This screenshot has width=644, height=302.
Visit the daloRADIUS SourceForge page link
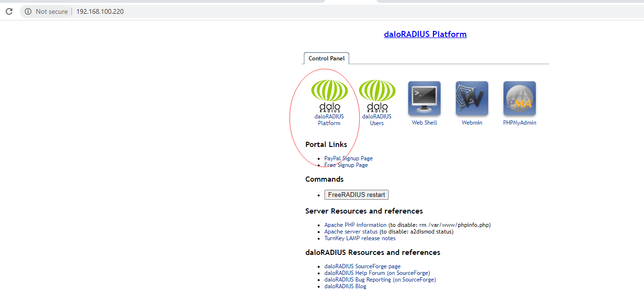pos(362,266)
